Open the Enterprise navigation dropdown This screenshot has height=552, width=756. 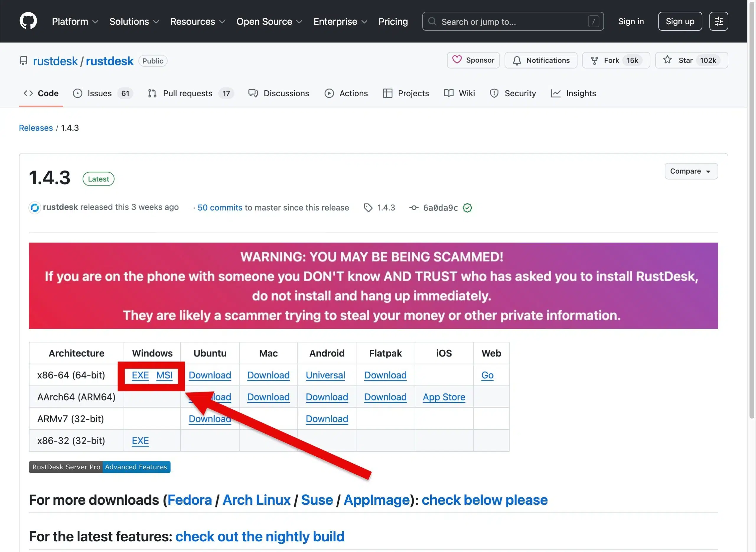pyautogui.click(x=340, y=21)
